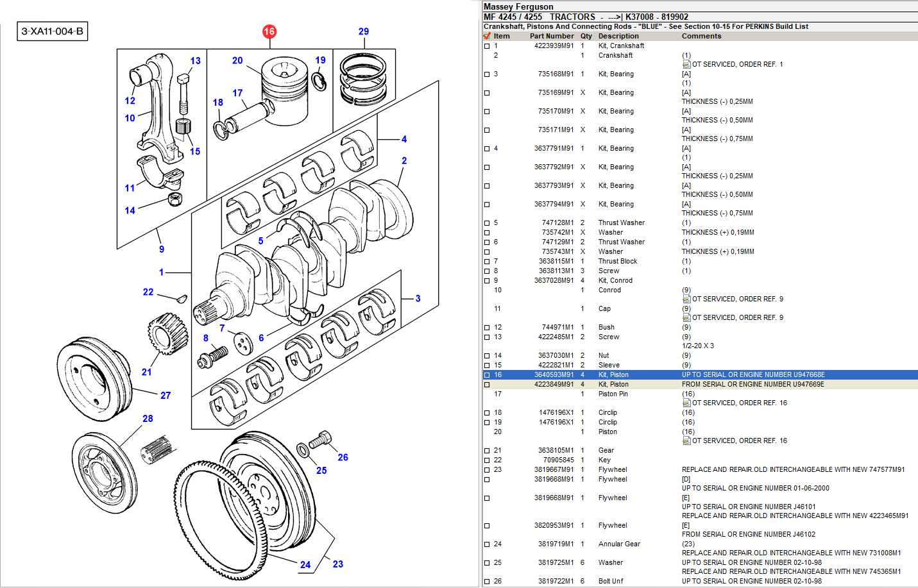Screen dimensions: 918x588
Task: Click callout number 27 beside the pulley
Action: (166, 396)
